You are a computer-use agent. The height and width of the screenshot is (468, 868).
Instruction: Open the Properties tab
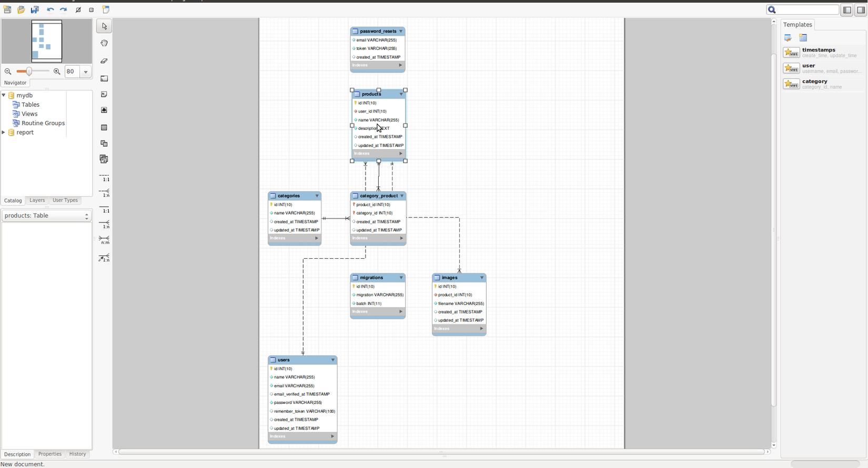click(50, 454)
